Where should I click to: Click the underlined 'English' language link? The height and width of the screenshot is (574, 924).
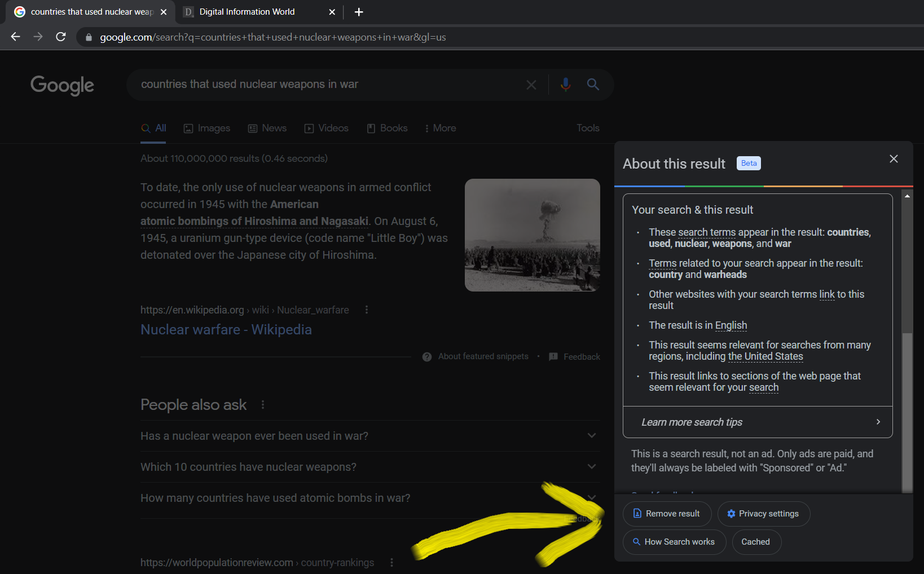pos(731,325)
